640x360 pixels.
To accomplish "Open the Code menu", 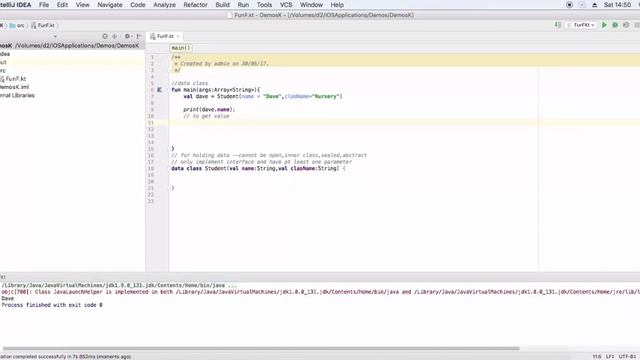I will click(x=138, y=5).
